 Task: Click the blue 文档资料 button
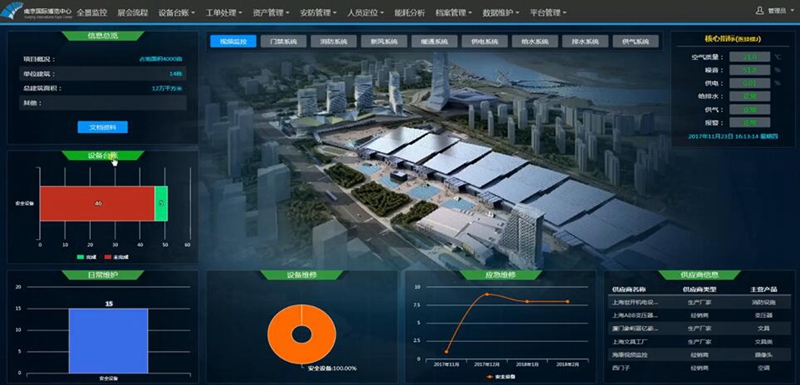pos(103,127)
